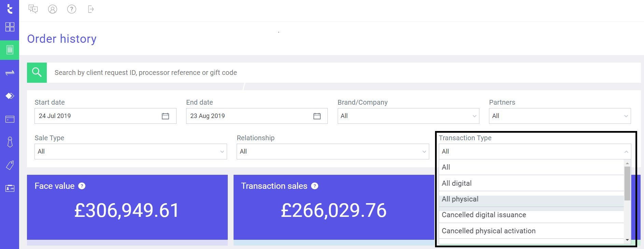This screenshot has height=249, width=644.
Task: Open the Brand/Company dropdown
Action: (x=408, y=116)
